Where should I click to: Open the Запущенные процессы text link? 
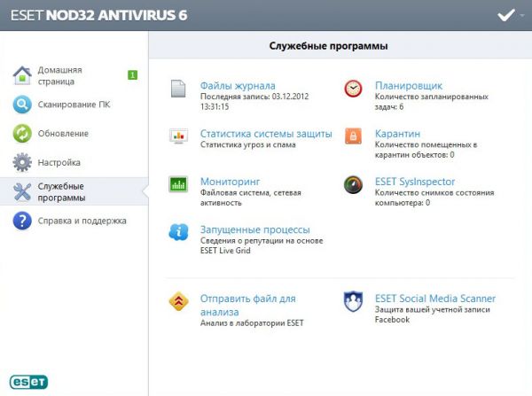click(255, 229)
